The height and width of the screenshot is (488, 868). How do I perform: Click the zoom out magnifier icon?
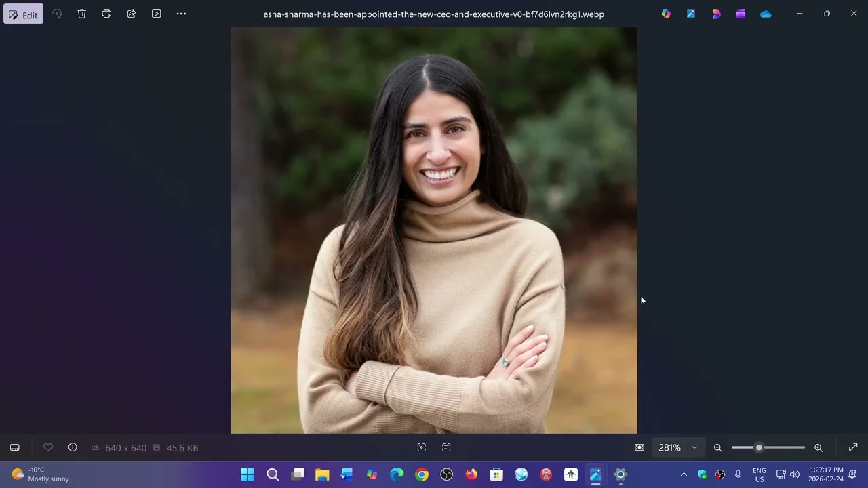click(718, 447)
